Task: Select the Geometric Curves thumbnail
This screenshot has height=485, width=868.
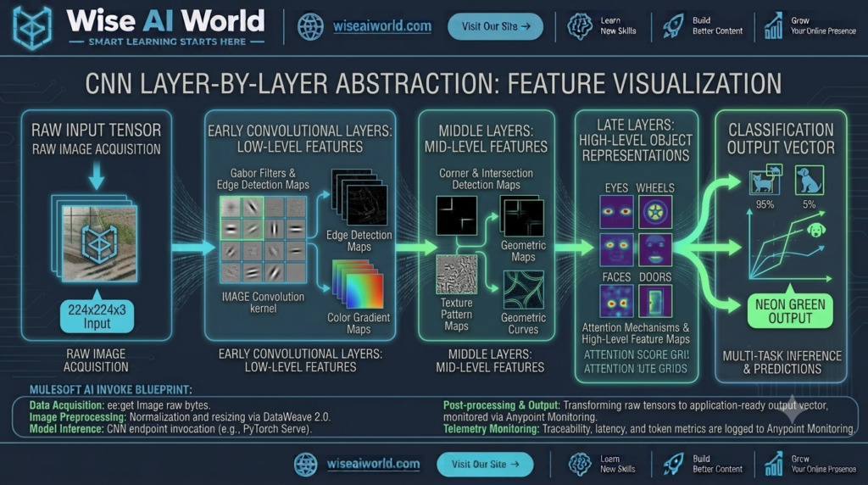Action: (x=524, y=290)
